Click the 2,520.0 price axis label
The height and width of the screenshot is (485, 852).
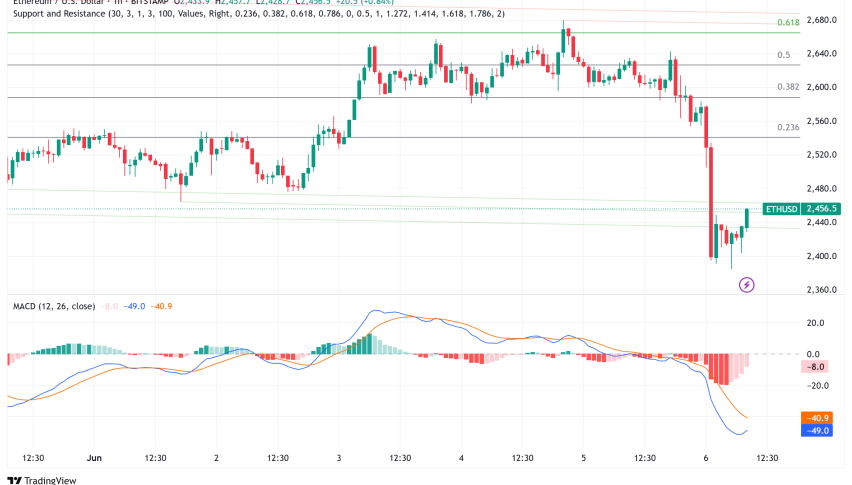click(x=821, y=155)
